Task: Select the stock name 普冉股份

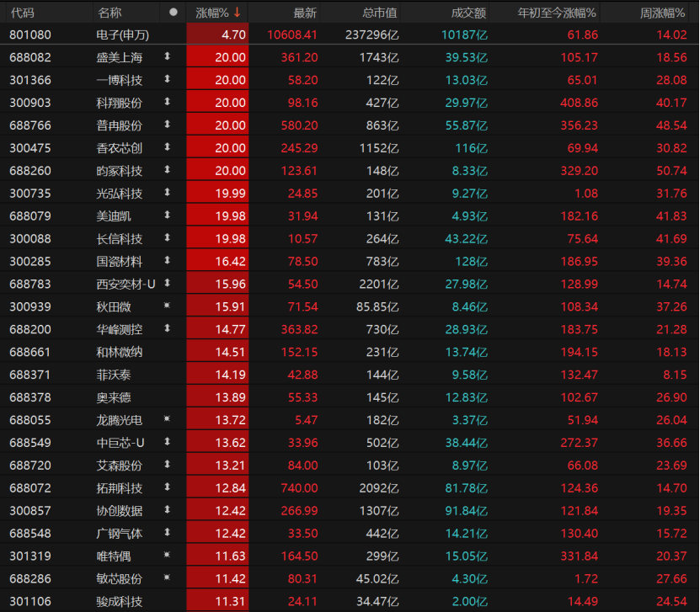Action: click(x=120, y=125)
